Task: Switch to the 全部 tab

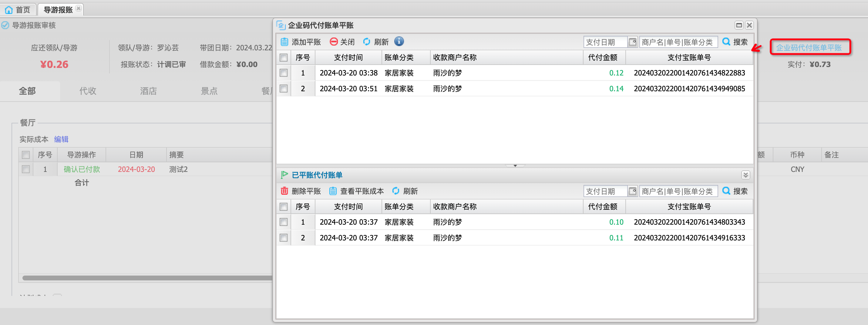Action: [x=27, y=91]
